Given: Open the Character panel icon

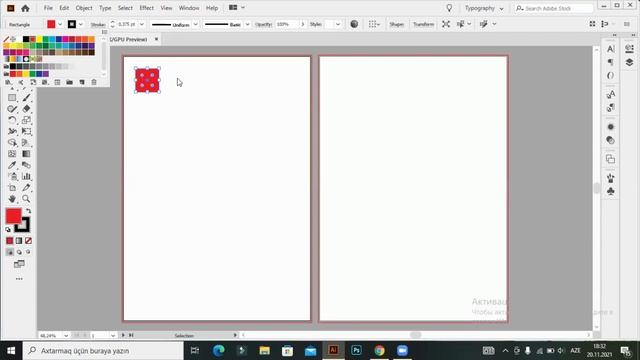Looking at the screenshot, I should click(611, 49).
